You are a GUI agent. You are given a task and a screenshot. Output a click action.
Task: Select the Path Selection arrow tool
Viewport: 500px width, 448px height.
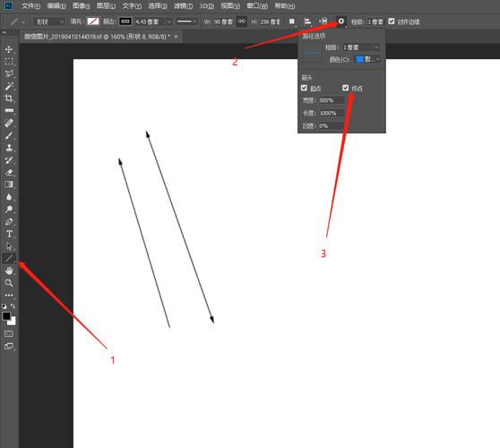pyautogui.click(x=9, y=246)
